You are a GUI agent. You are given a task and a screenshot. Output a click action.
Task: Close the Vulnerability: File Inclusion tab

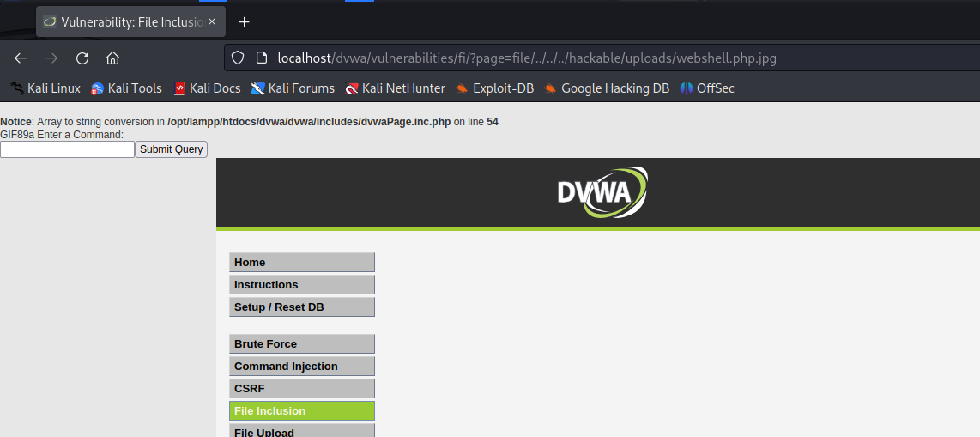[x=212, y=21]
